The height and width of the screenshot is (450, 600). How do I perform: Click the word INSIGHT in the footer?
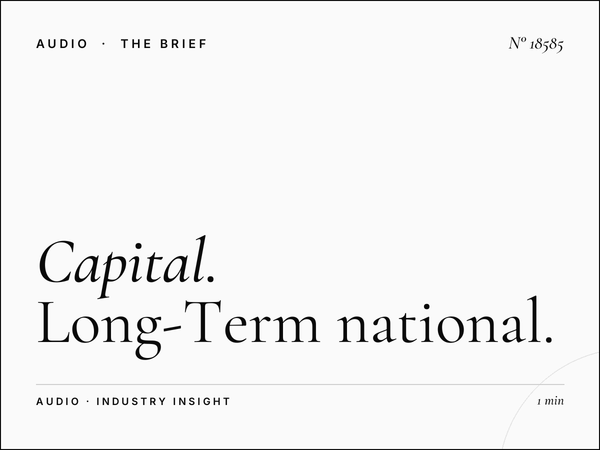[x=202, y=401]
